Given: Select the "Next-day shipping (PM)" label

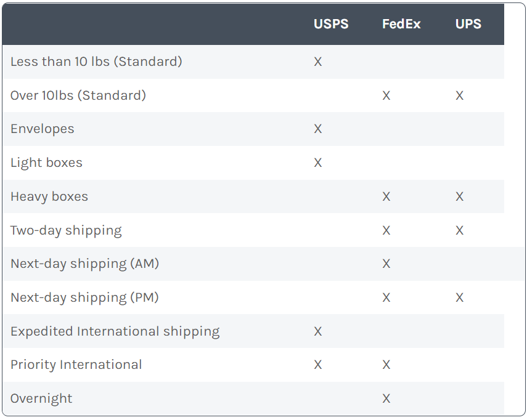Looking at the screenshot, I should coord(84,297).
